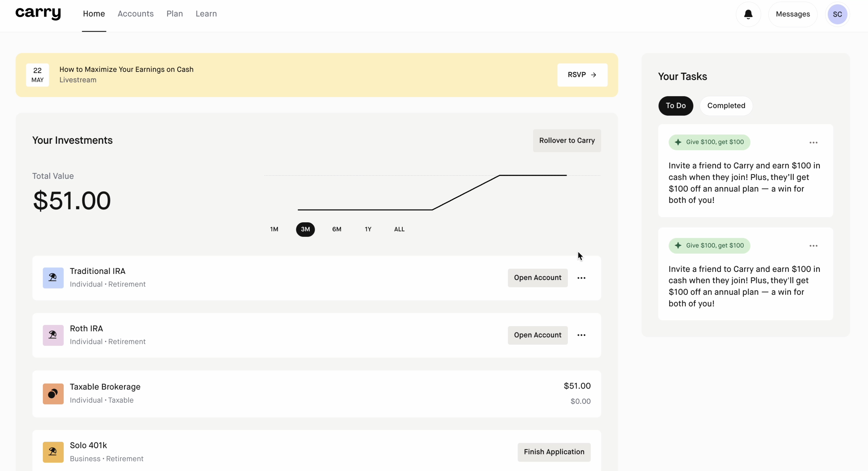Open first task card's three-dot menu

pos(813,143)
